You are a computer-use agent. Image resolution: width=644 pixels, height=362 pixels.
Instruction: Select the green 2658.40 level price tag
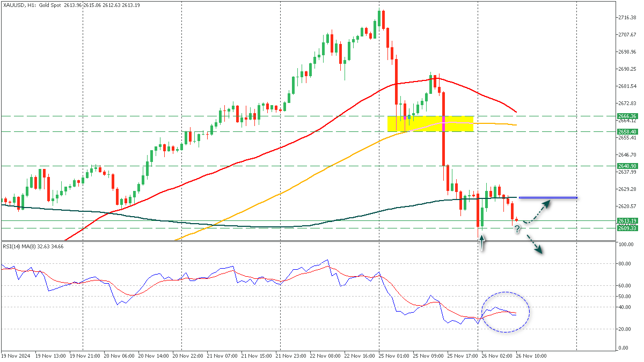[627, 131]
